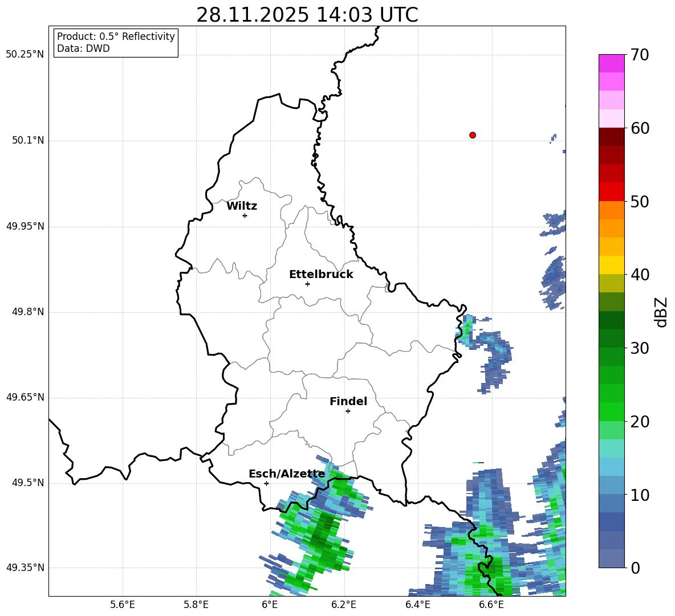Click the colorbar tick value 20

pos(640,422)
